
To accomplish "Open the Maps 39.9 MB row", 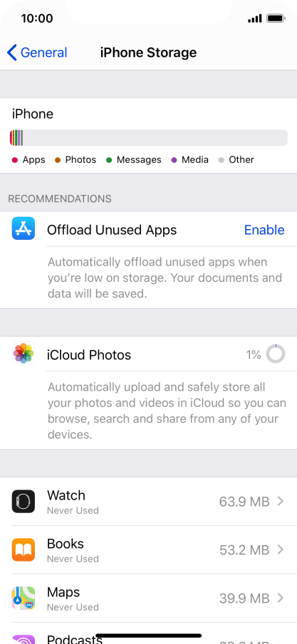I will pyautogui.click(x=148, y=598).
